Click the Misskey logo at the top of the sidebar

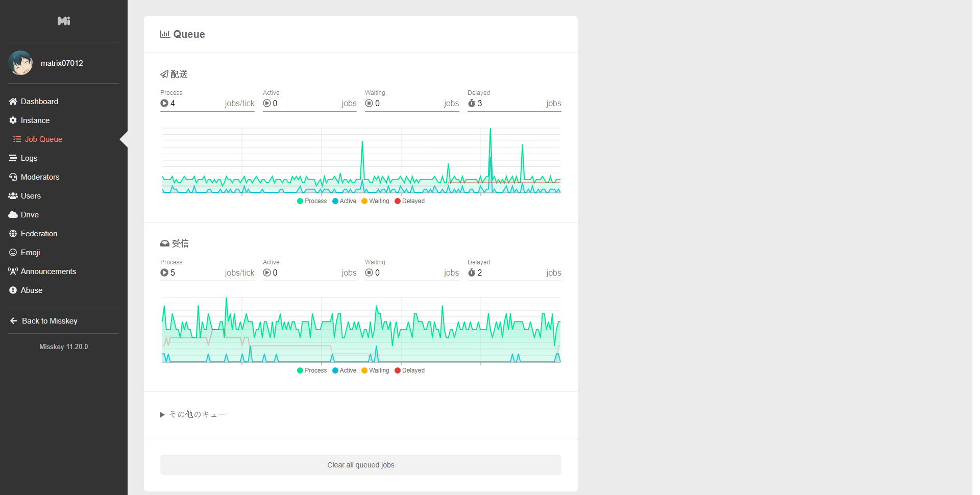click(64, 21)
